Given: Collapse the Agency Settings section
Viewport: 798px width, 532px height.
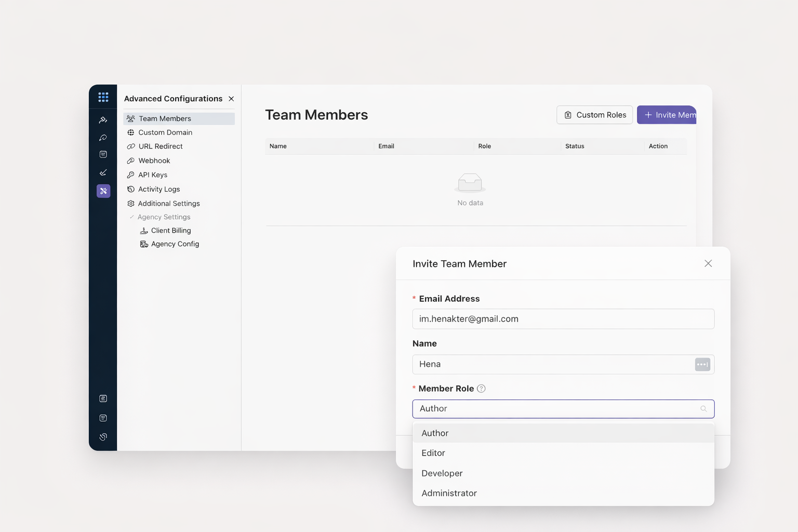Looking at the screenshot, I should coord(132,217).
